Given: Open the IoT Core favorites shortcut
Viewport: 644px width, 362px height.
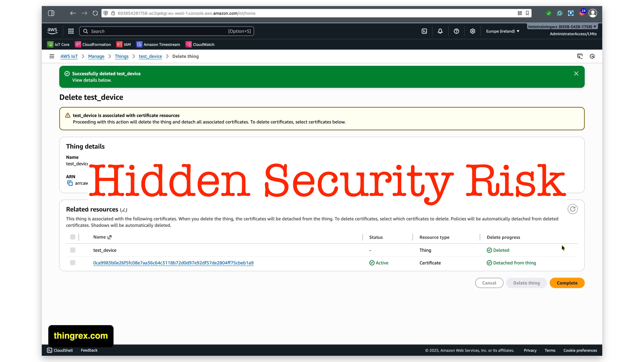Looking at the screenshot, I should point(58,44).
